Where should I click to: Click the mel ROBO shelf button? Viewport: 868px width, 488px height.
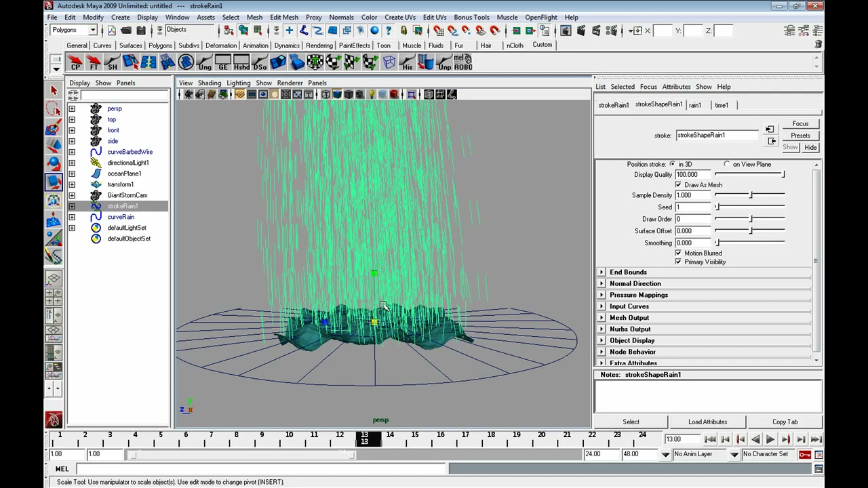click(462, 63)
